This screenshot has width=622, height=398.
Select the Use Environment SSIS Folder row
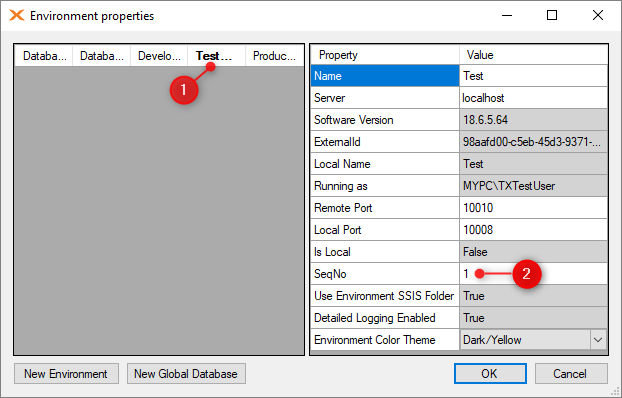[459, 296]
